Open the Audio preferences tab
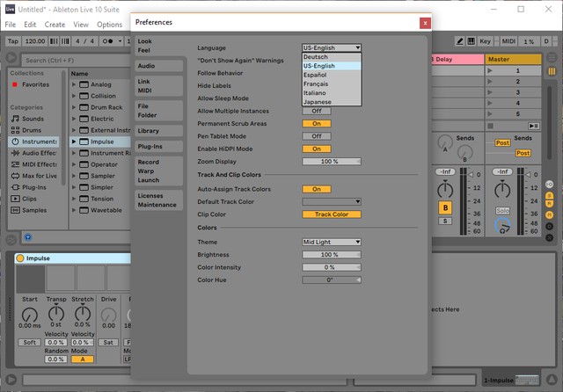 147,66
